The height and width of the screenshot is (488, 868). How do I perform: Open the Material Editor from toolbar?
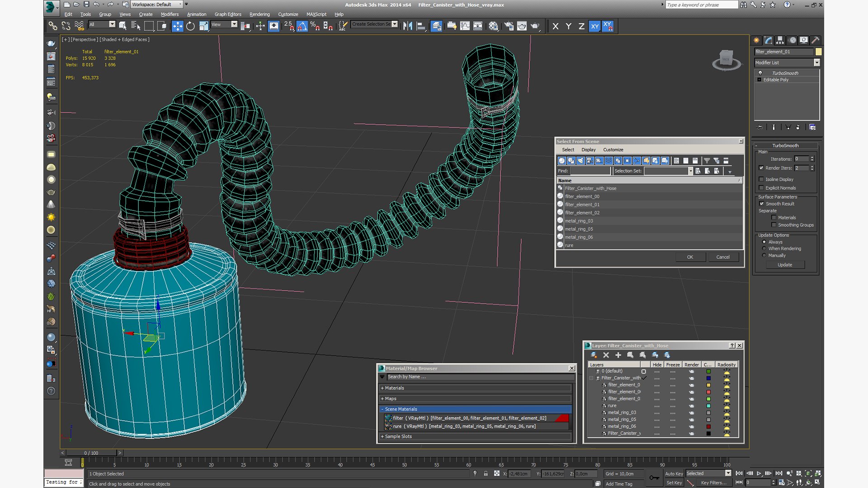(493, 26)
